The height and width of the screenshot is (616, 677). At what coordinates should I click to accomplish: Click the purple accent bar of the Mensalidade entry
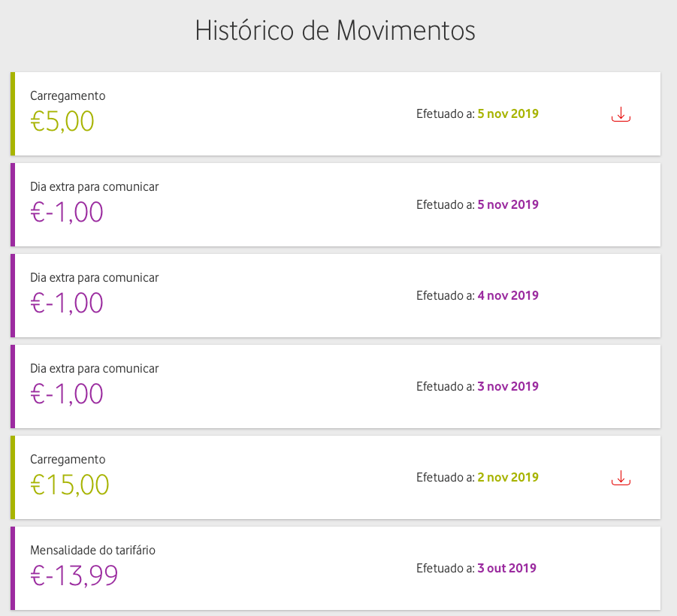point(12,568)
